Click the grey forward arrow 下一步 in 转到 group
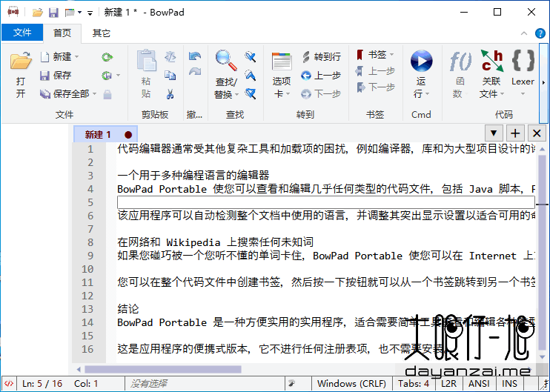This screenshot has height=392, width=550. click(306, 94)
